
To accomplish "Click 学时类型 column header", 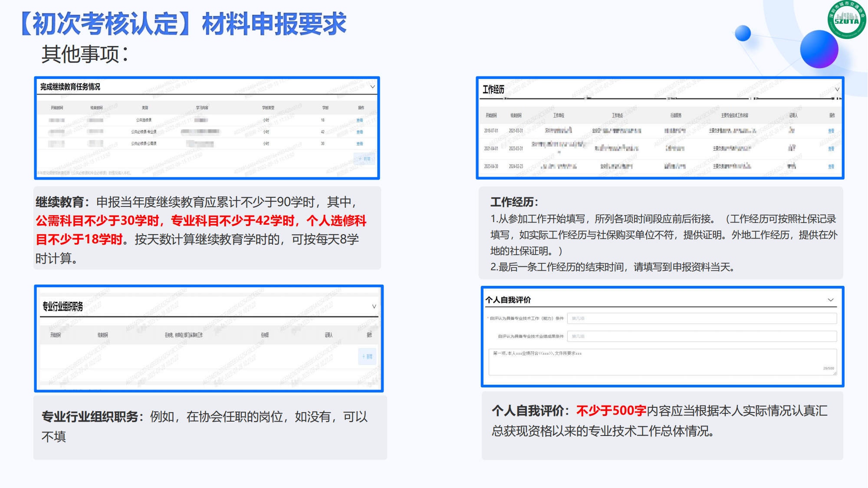I will tap(268, 108).
